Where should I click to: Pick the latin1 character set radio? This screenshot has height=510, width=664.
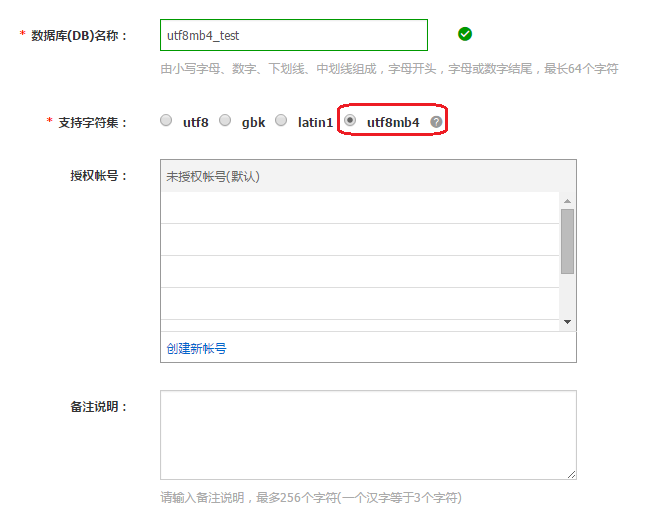click(x=281, y=121)
